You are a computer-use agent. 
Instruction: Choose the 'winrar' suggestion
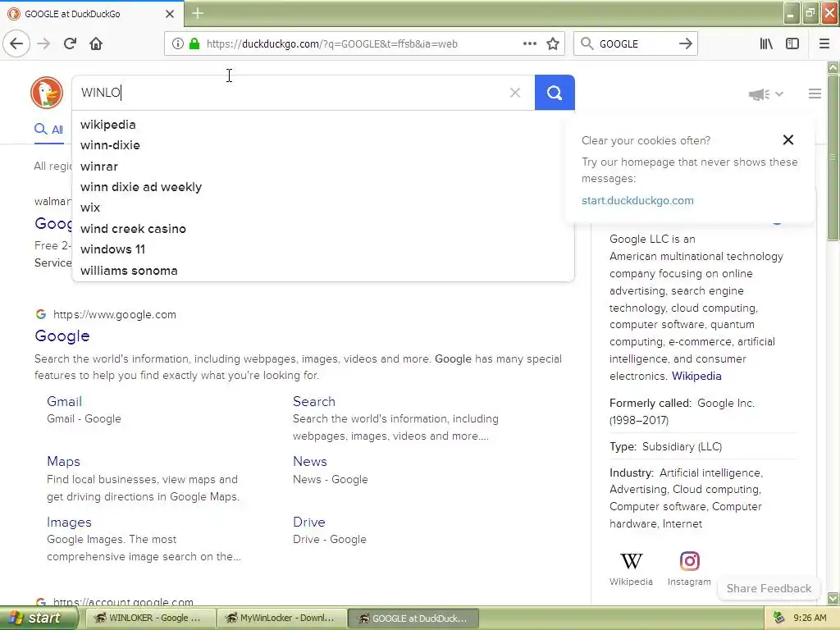[323, 166]
